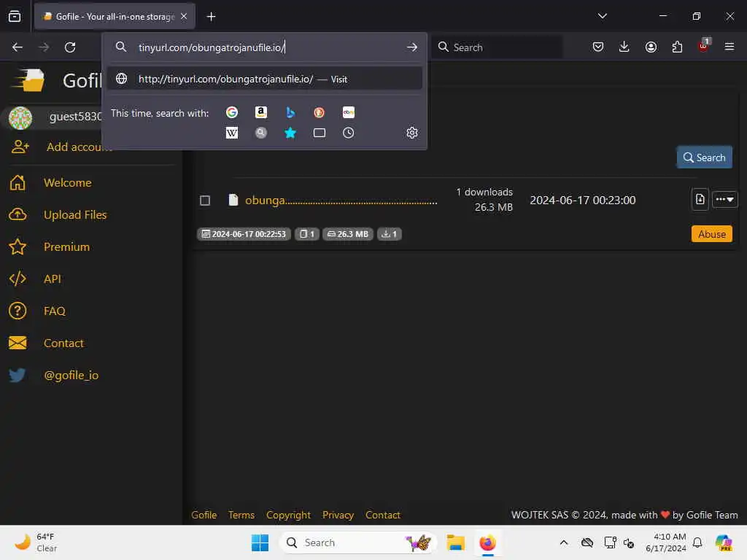Select the obunga file checkbox
Viewport: 747px width, 560px height.
205,201
